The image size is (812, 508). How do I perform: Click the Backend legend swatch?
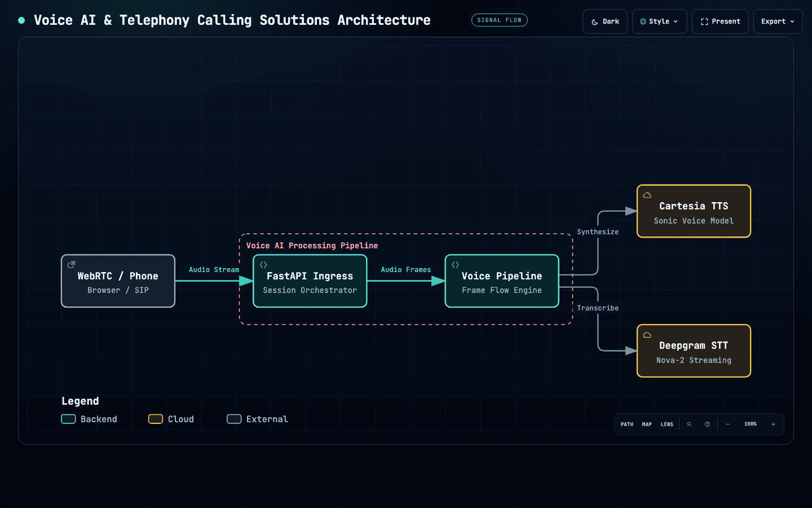pyautogui.click(x=68, y=419)
